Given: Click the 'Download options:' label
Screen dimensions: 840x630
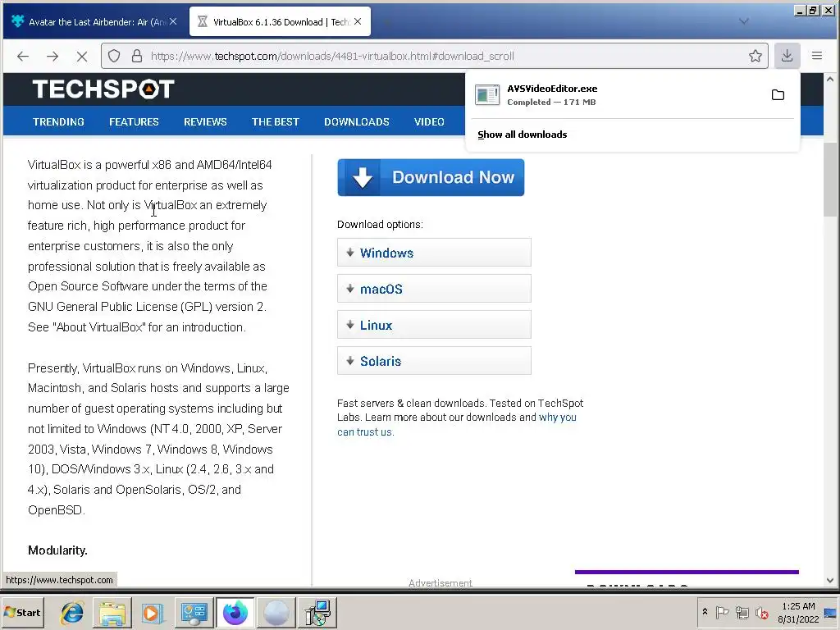Looking at the screenshot, I should click(x=380, y=225).
